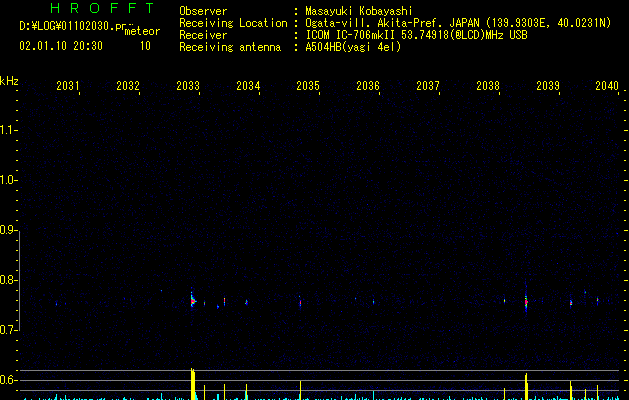
Task: Click the kHz axis unit label
Action: click(9, 81)
